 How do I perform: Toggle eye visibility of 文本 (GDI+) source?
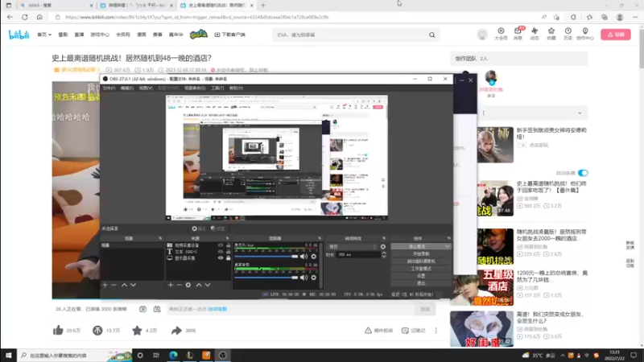tap(221, 252)
